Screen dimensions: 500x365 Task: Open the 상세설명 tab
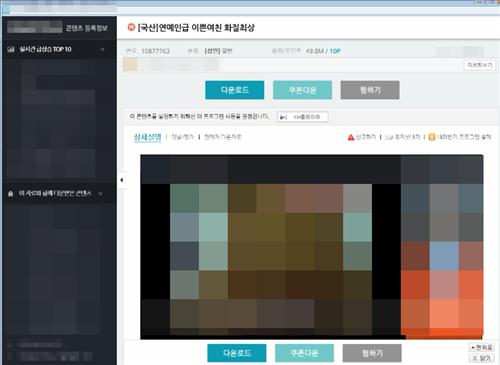point(147,137)
